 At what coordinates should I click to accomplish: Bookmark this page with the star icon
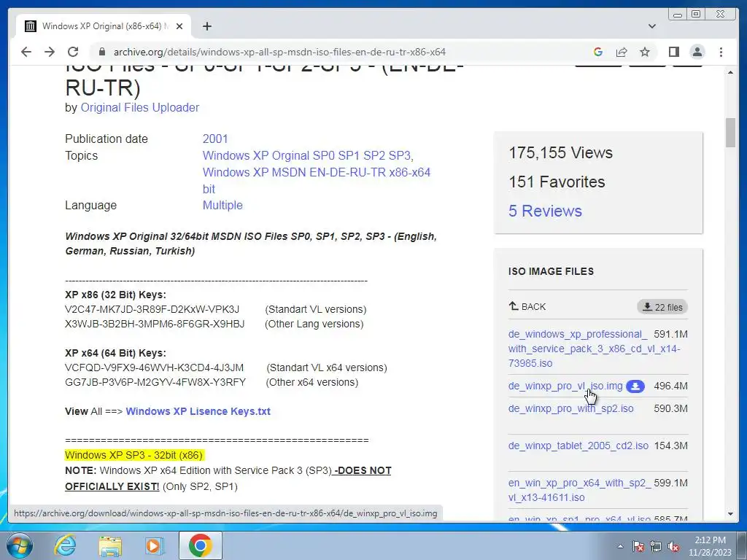coord(645,52)
